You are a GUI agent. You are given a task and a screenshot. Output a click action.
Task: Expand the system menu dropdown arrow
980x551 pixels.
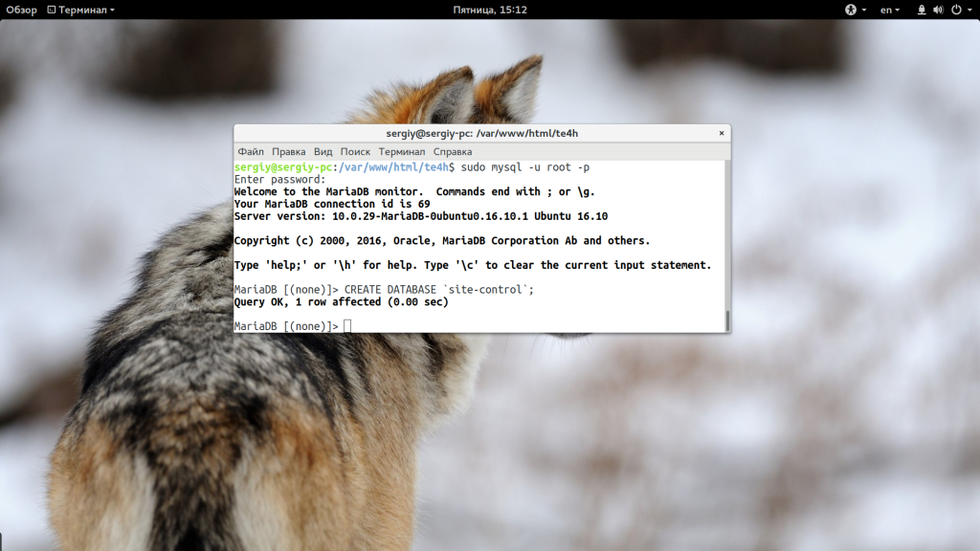point(969,10)
